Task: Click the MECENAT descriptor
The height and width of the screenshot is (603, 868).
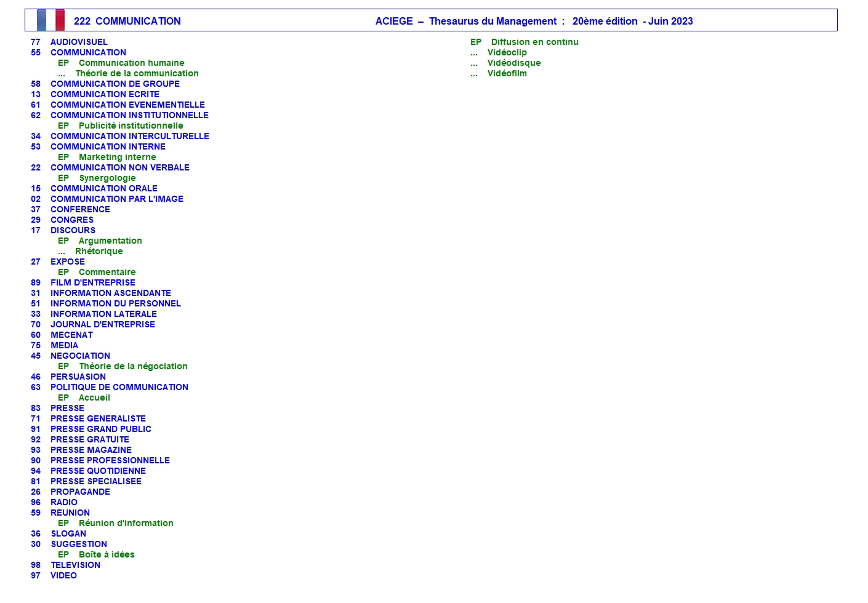Action: (x=71, y=335)
